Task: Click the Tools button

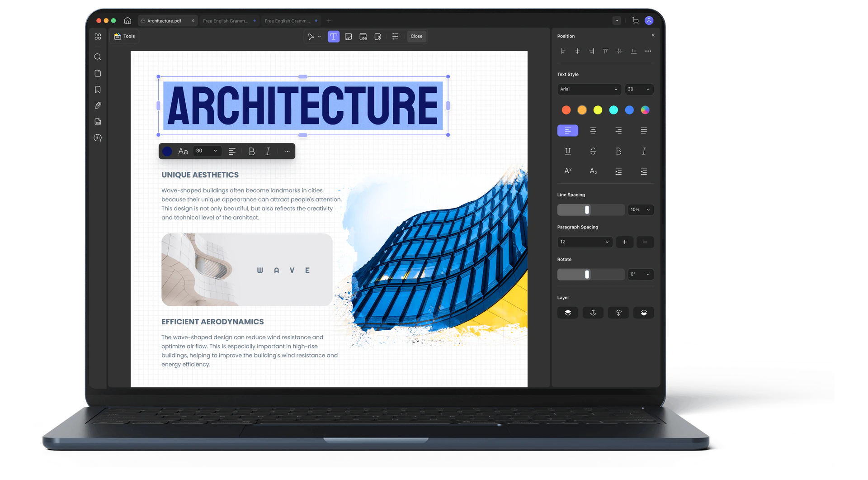Action: pos(124,36)
